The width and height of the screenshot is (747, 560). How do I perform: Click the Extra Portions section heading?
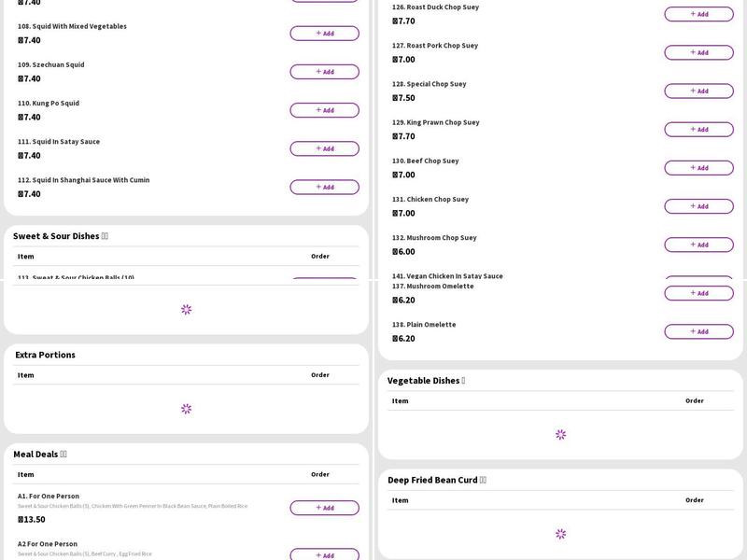tap(45, 355)
